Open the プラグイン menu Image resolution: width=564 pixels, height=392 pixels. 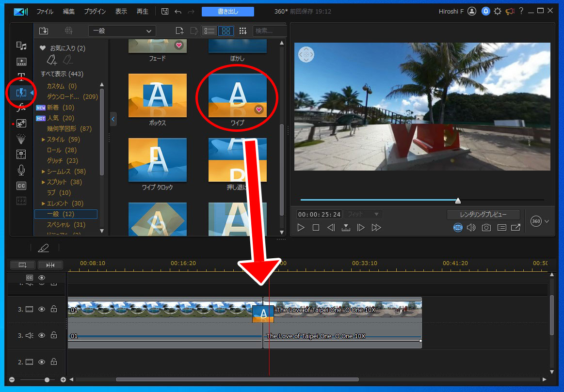[95, 12]
